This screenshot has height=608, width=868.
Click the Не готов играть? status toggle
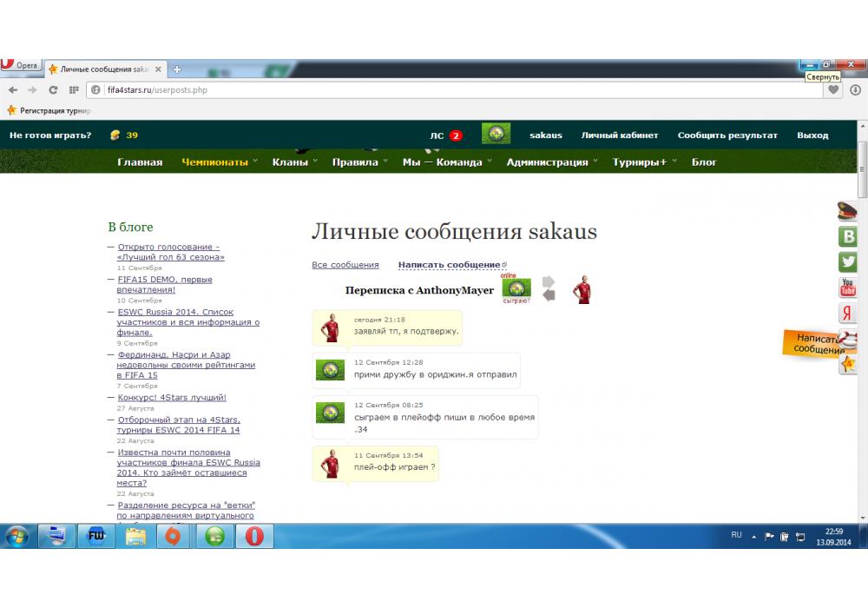pyautogui.click(x=50, y=135)
